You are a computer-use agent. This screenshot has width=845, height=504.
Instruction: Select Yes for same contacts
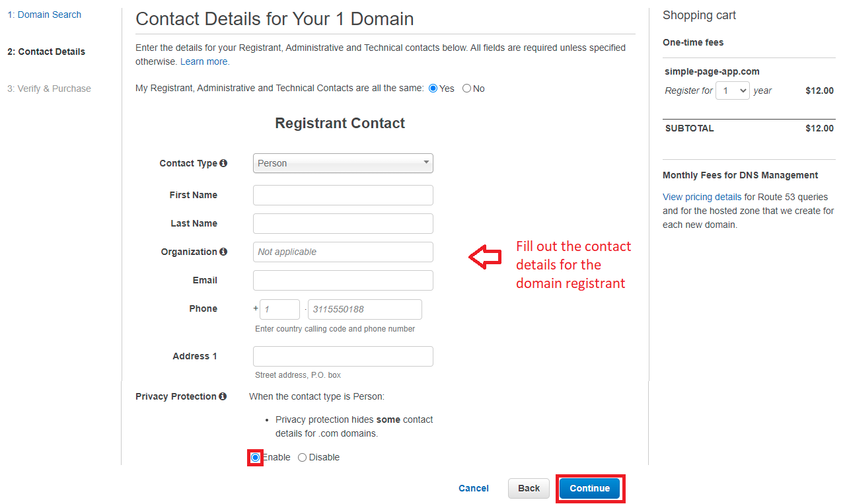tap(433, 89)
